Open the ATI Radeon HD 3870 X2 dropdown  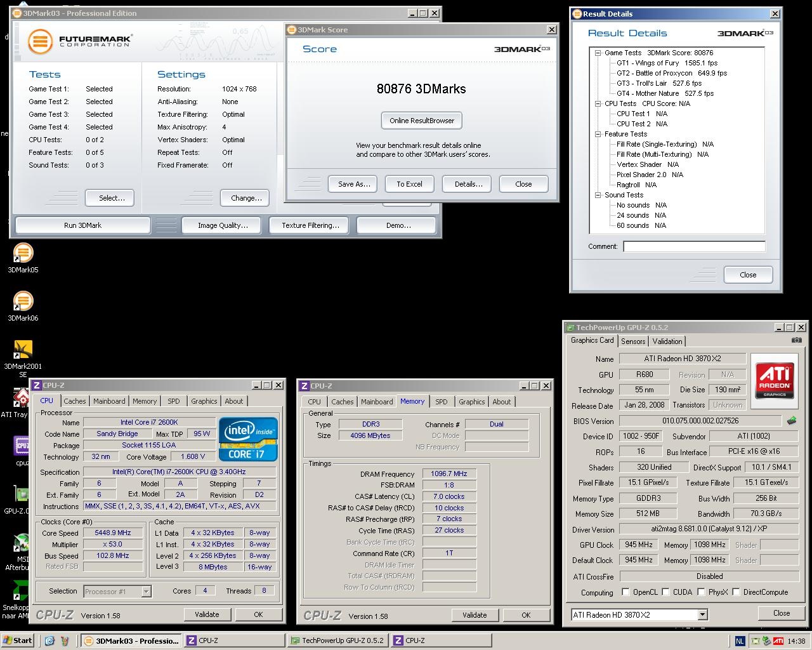[702, 614]
